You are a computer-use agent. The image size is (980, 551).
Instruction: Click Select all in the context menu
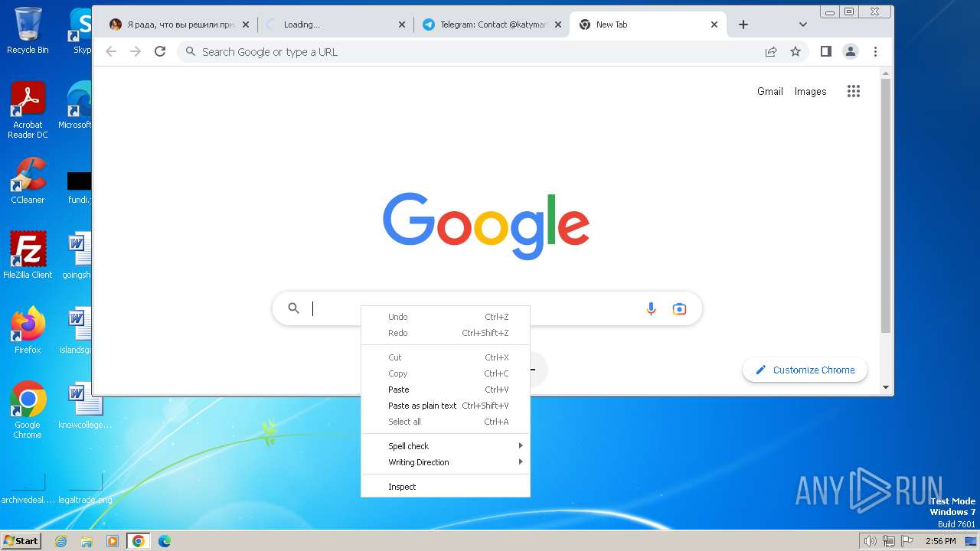(446, 422)
